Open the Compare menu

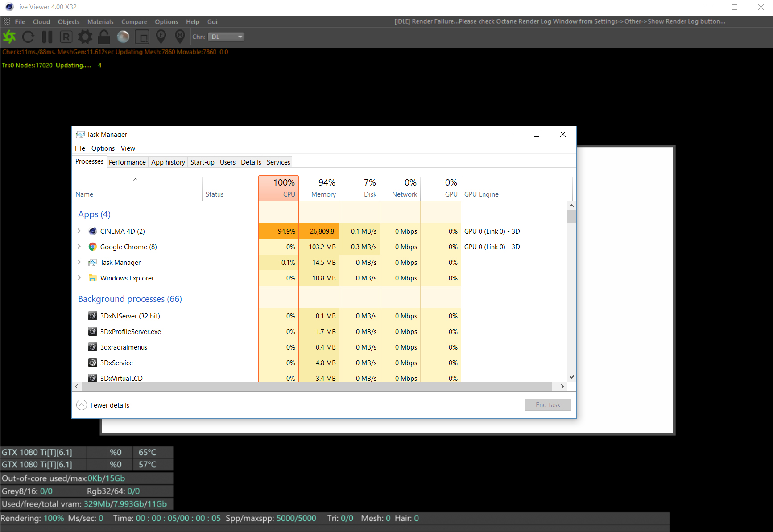134,21
